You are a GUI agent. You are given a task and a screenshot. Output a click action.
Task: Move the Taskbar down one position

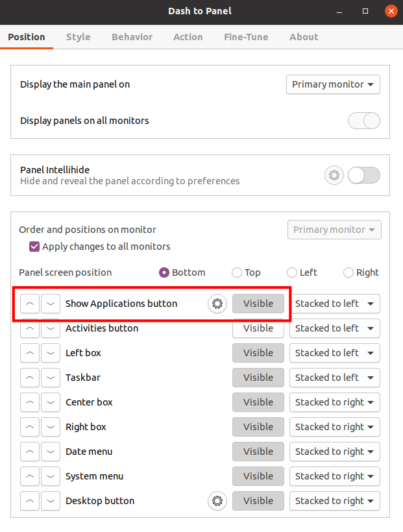50,378
